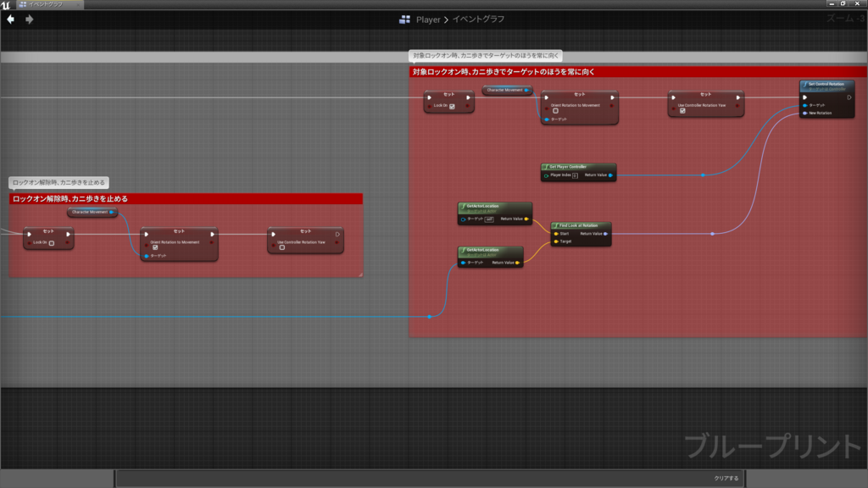Click Character Movement output pin in ロックオン解除時 comment
Viewport: 868px width, 488px height.
[x=111, y=212]
